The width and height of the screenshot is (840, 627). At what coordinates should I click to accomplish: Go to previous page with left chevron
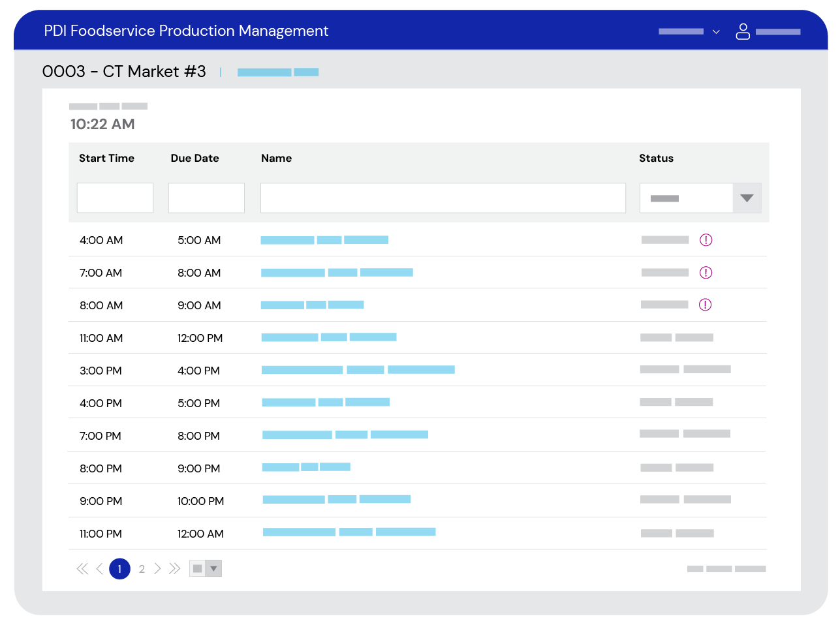100,569
